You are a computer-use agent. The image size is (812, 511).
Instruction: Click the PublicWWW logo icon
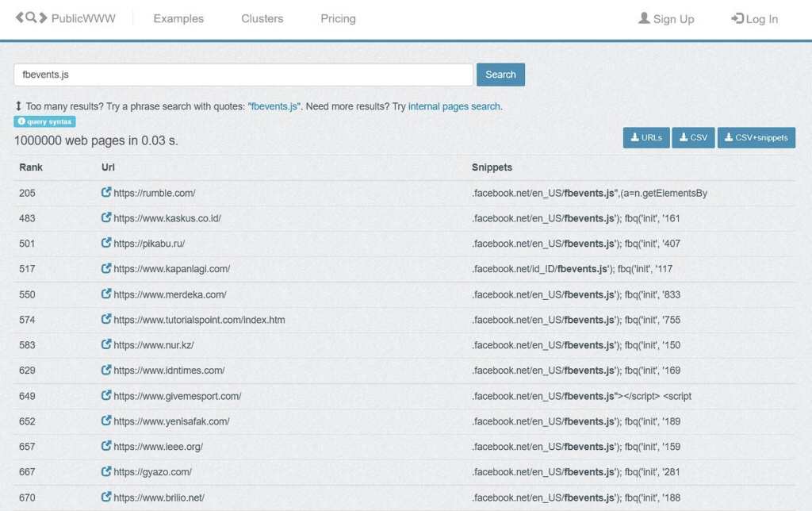[x=31, y=18]
